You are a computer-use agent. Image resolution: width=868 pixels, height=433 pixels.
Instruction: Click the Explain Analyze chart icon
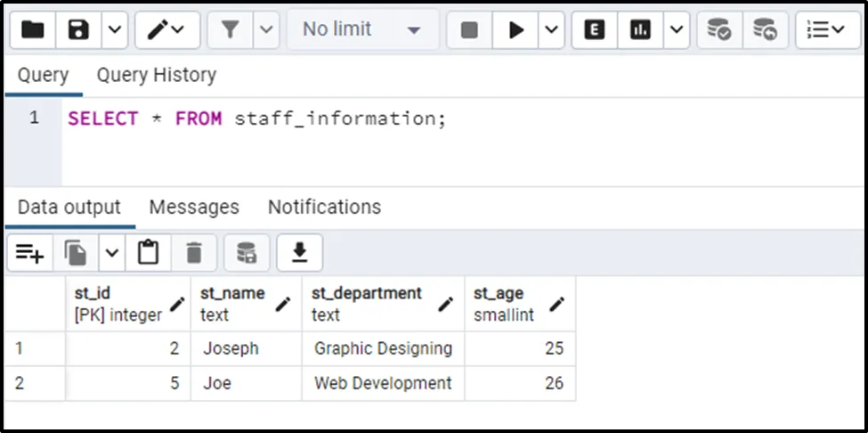click(640, 30)
